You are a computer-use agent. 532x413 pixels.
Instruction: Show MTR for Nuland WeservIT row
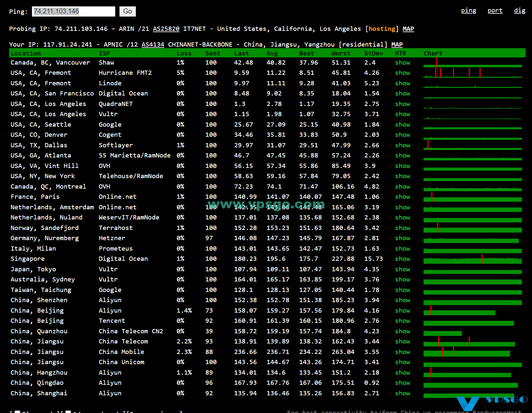tap(403, 217)
